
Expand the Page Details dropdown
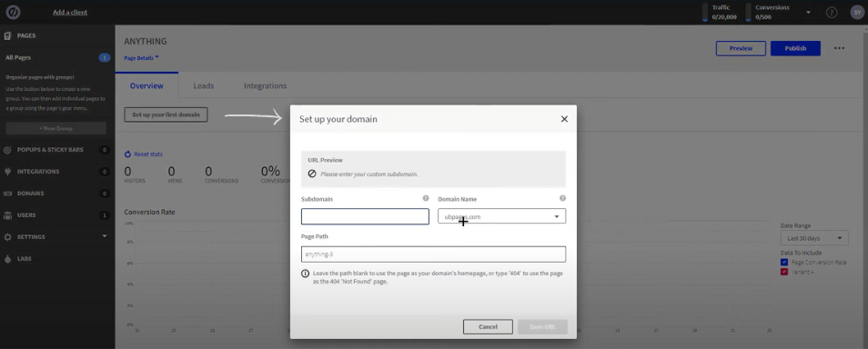point(142,57)
